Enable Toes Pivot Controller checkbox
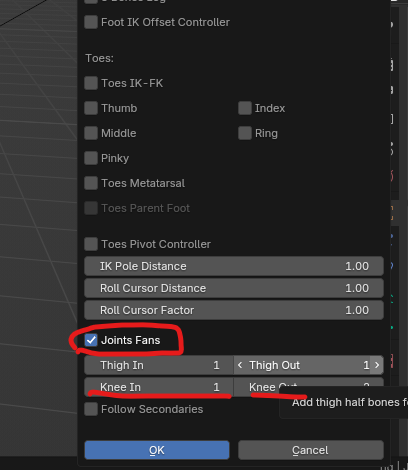 (x=91, y=244)
